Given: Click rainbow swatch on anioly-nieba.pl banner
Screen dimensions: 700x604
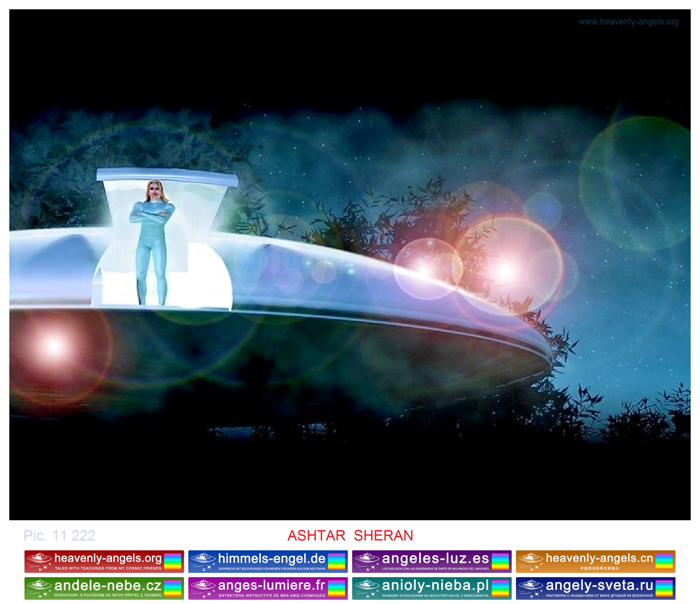Looking at the screenshot, I should click(500, 588).
